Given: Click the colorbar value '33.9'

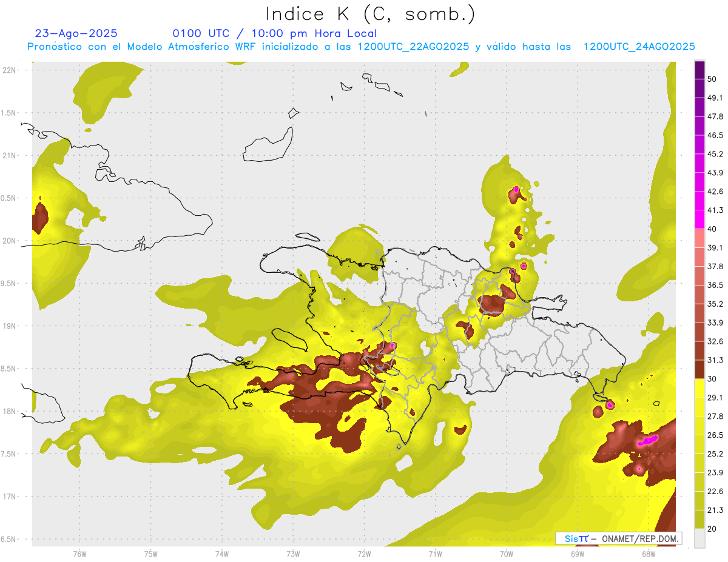Looking at the screenshot, I should coord(715,323).
